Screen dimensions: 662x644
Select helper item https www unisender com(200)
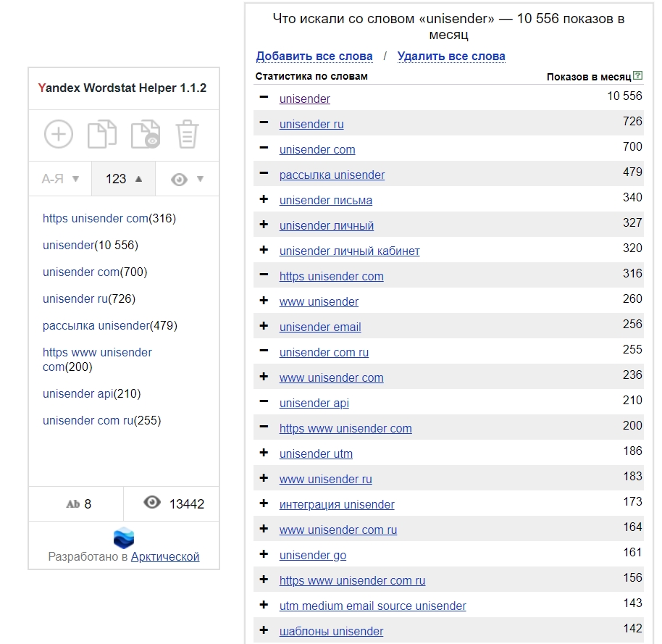97,359
